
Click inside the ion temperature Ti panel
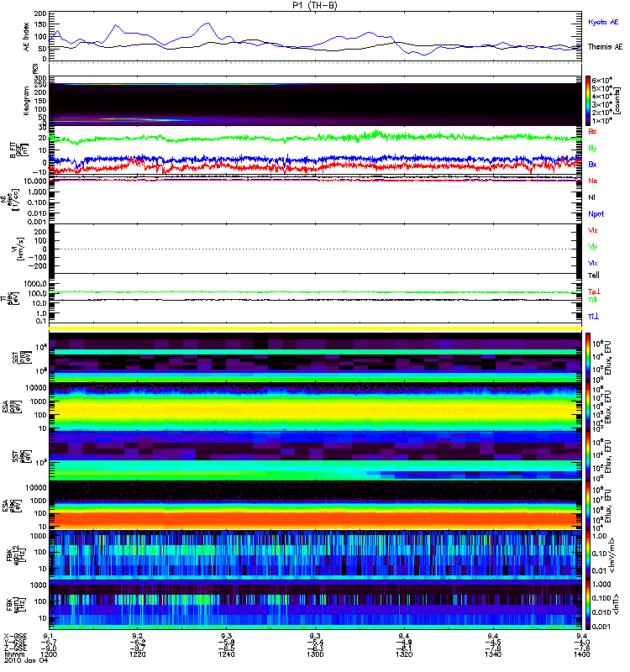click(x=315, y=299)
